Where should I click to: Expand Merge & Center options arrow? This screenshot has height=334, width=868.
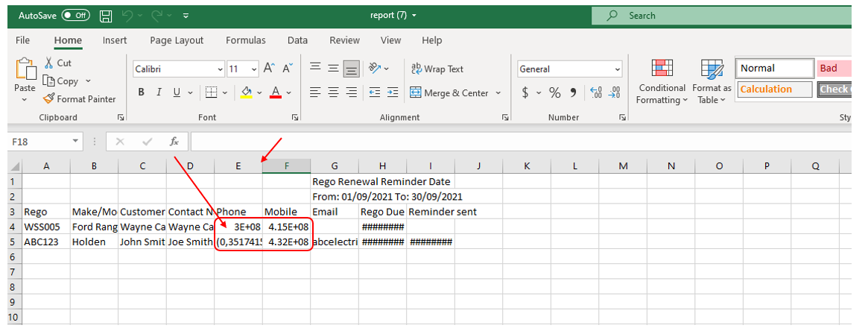coord(498,93)
